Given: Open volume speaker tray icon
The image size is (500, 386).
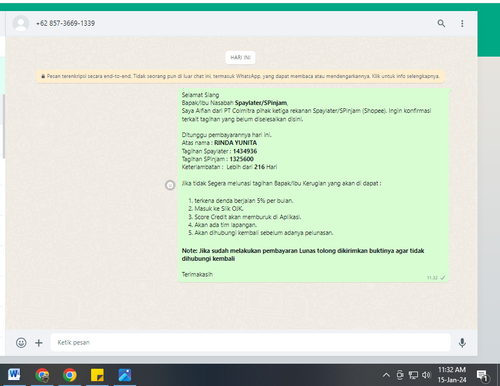Looking at the screenshot, I should pos(426,375).
